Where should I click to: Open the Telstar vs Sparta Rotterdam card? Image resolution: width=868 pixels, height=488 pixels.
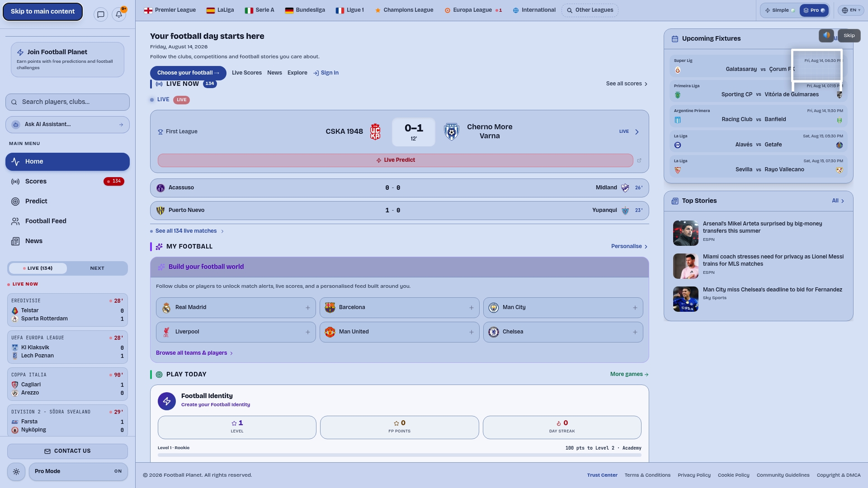coord(67,310)
